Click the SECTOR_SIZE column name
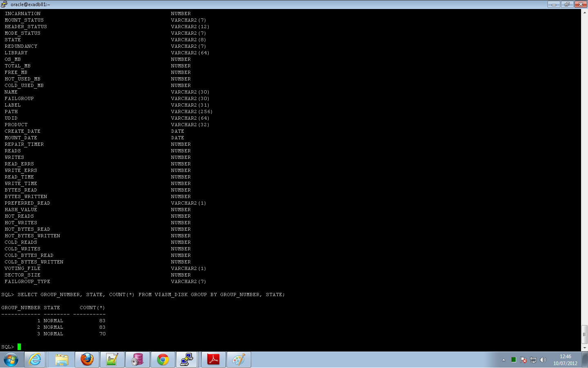Viewport: 588px width, 368px height. (22, 275)
